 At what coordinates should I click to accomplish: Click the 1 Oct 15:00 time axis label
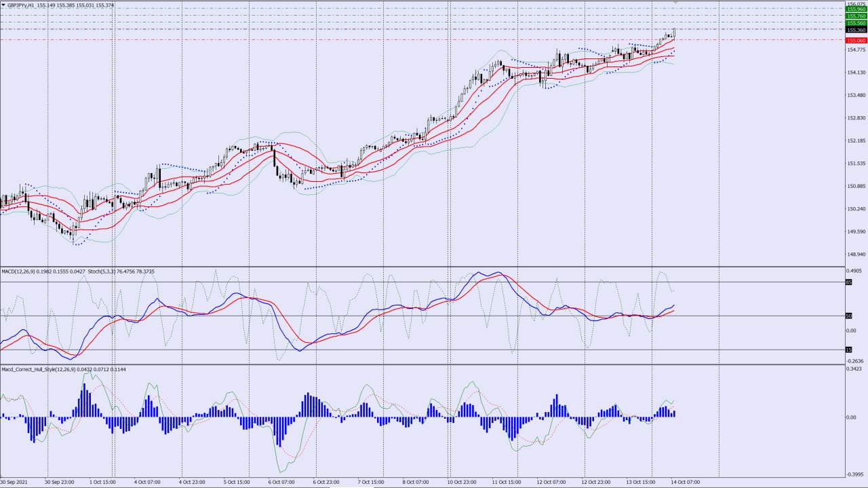pos(102,482)
